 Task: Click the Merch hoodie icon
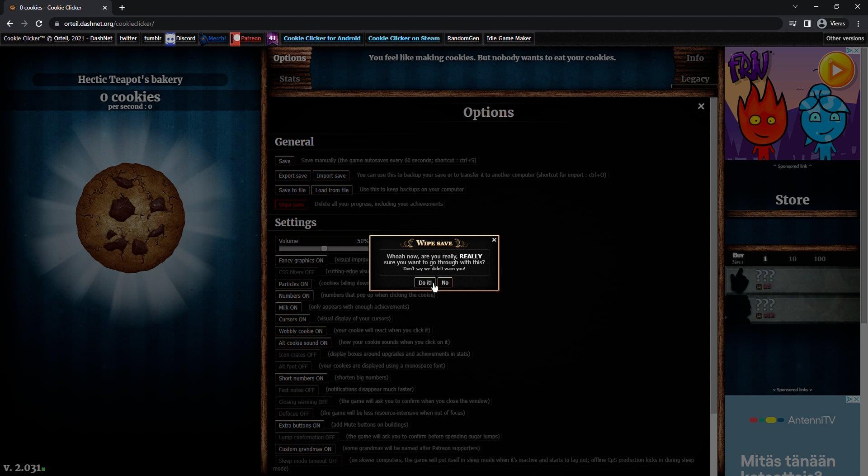(205, 38)
